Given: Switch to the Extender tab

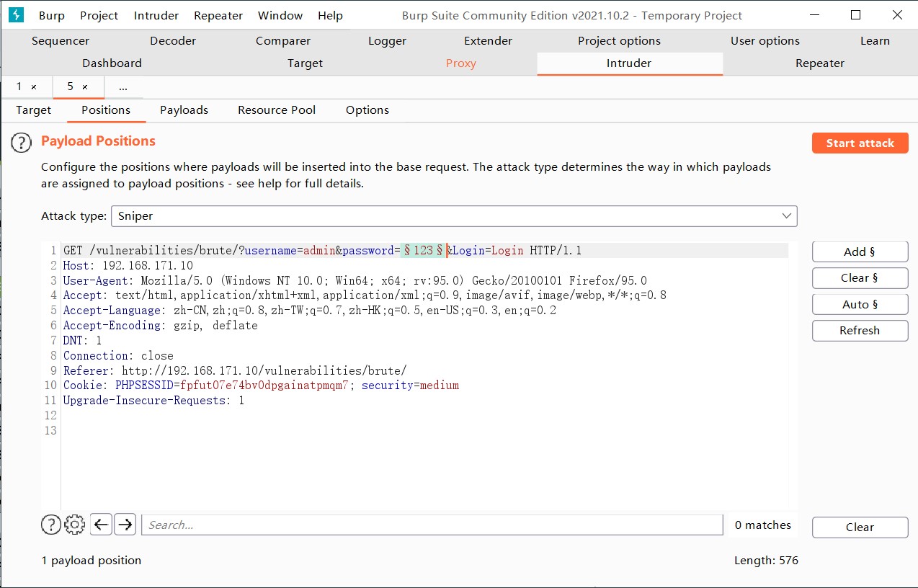Looking at the screenshot, I should tap(489, 41).
